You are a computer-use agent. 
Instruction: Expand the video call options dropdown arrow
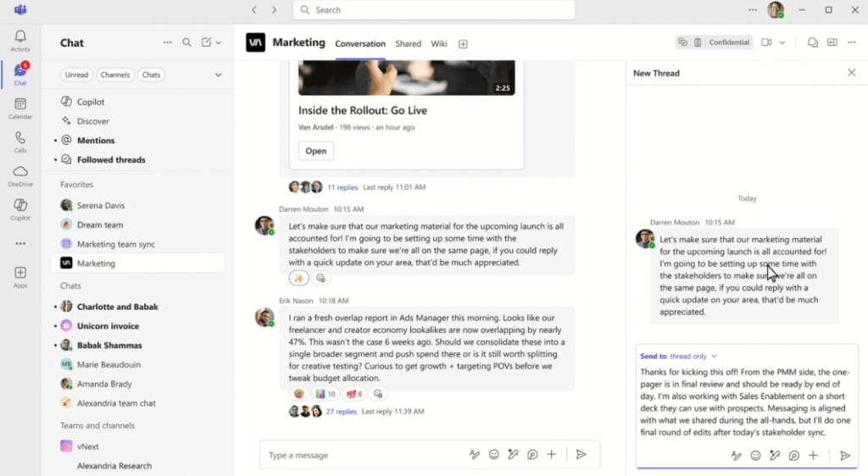pyautogui.click(x=782, y=42)
